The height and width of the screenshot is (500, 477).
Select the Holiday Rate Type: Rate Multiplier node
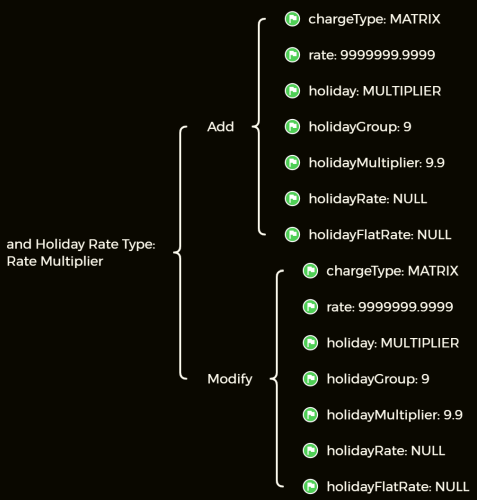coord(81,253)
